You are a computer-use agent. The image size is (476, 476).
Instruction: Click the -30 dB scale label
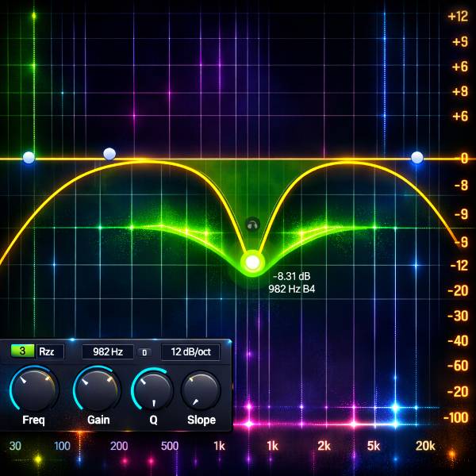[458, 317]
